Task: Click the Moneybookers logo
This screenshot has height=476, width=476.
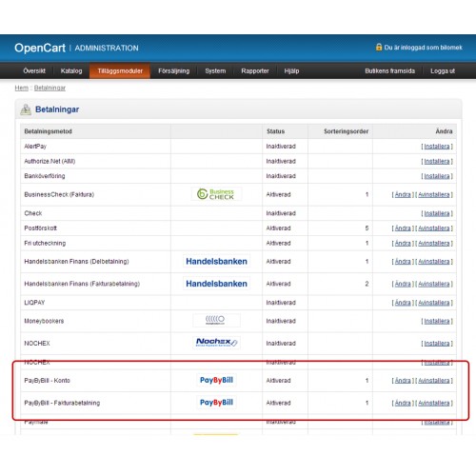Action: tap(216, 320)
